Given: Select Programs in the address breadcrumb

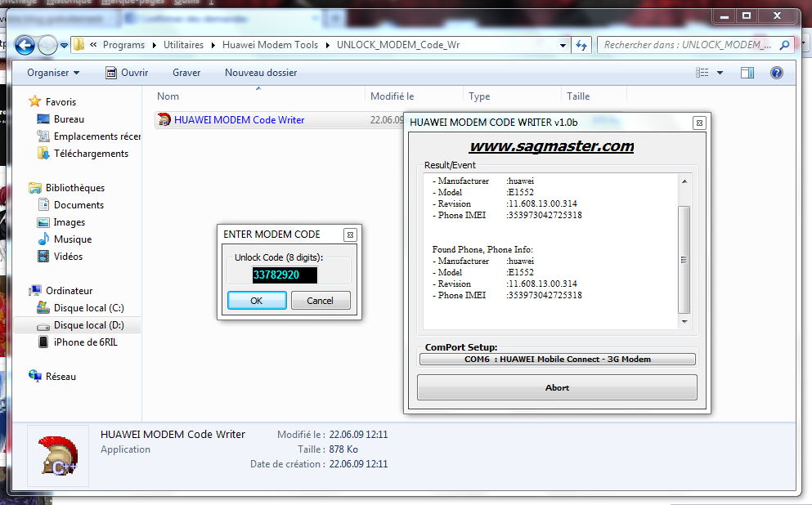Looking at the screenshot, I should 123,45.
